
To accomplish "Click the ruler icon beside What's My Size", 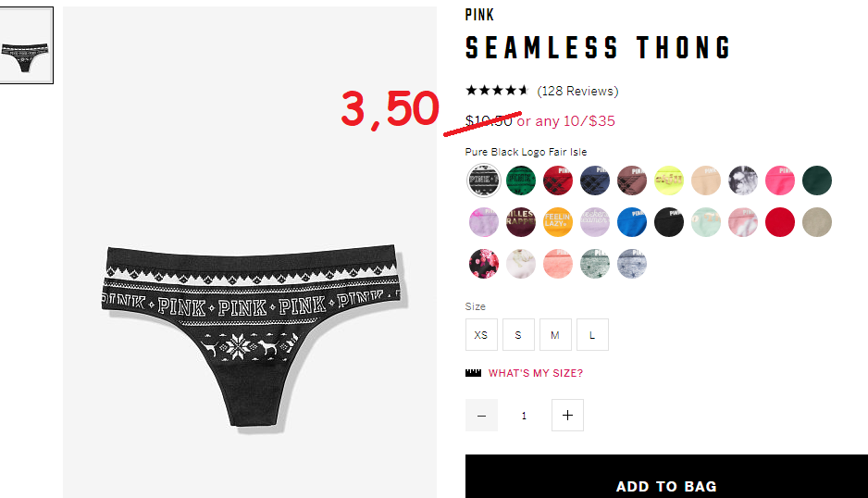I will 473,373.
